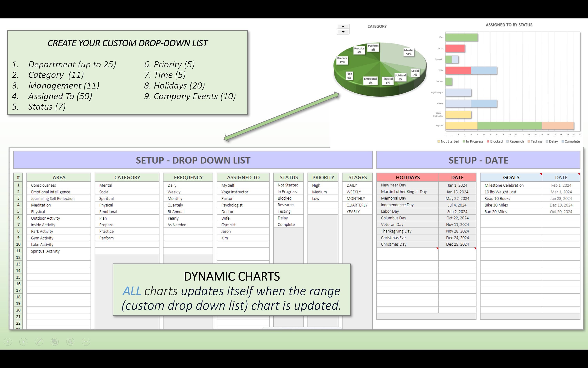
Task: Select the Jul 4, 2024 date cell
Action: pyautogui.click(x=457, y=205)
